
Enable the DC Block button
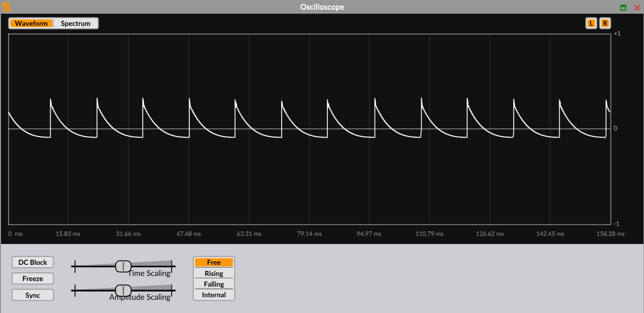pyautogui.click(x=33, y=262)
